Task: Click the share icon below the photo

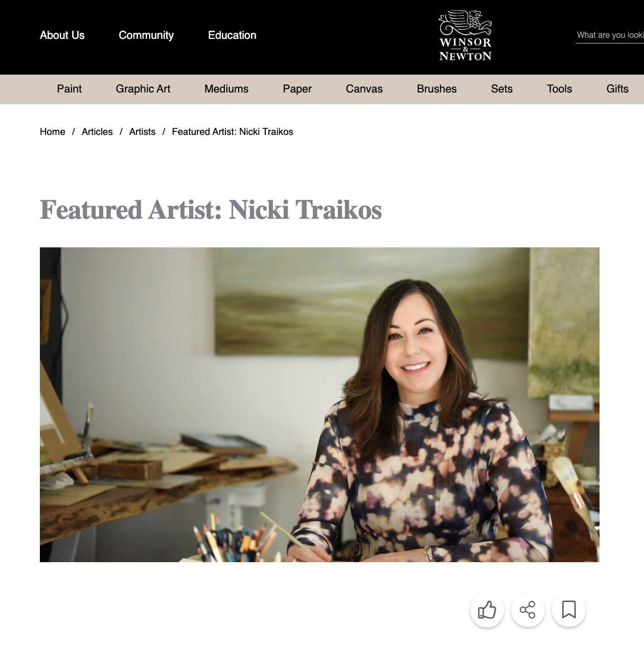Action: pos(528,610)
